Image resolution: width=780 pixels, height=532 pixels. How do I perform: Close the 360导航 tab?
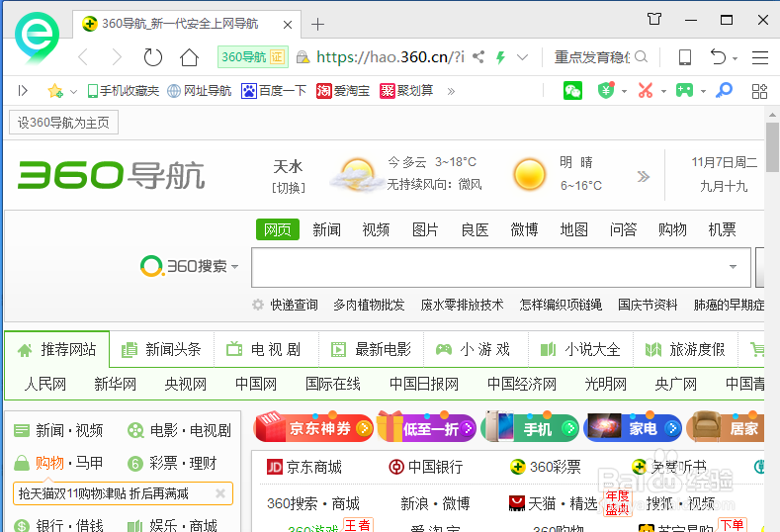click(x=287, y=25)
